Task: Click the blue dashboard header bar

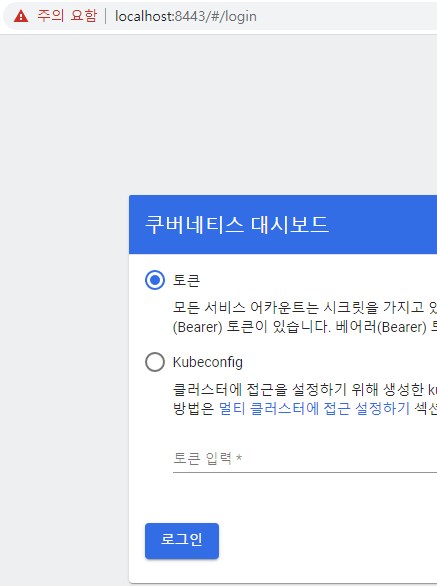Action: tap(283, 224)
